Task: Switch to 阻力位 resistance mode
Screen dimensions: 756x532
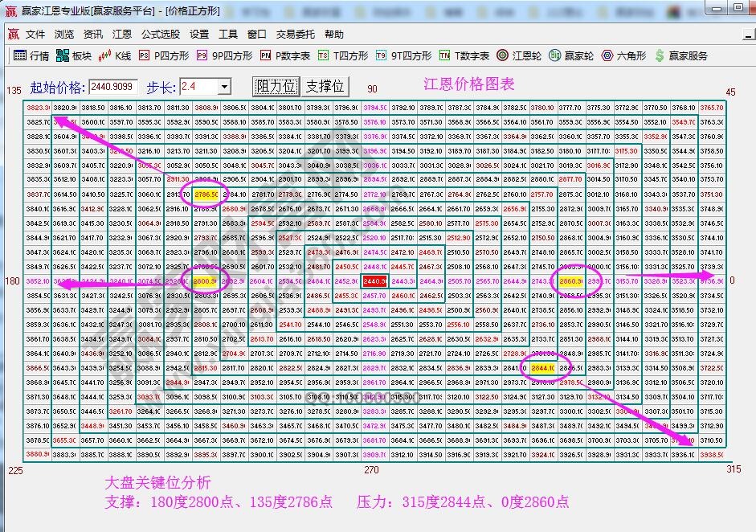Action: coord(275,85)
